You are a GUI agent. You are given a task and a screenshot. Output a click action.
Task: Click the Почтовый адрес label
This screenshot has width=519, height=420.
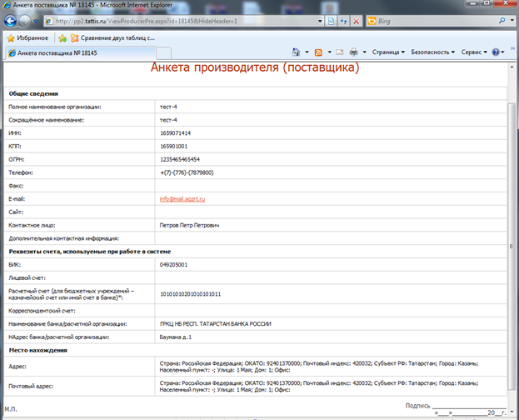(x=31, y=386)
